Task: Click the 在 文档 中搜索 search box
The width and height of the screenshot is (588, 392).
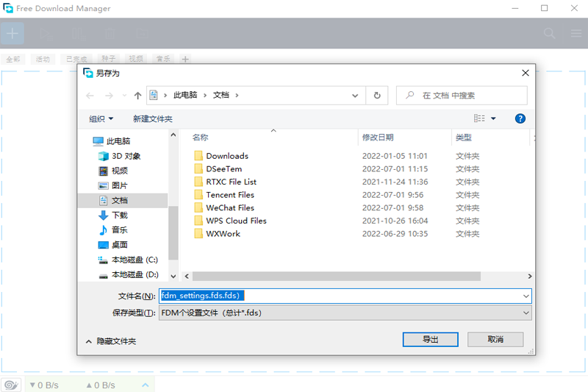Action: pyautogui.click(x=462, y=96)
